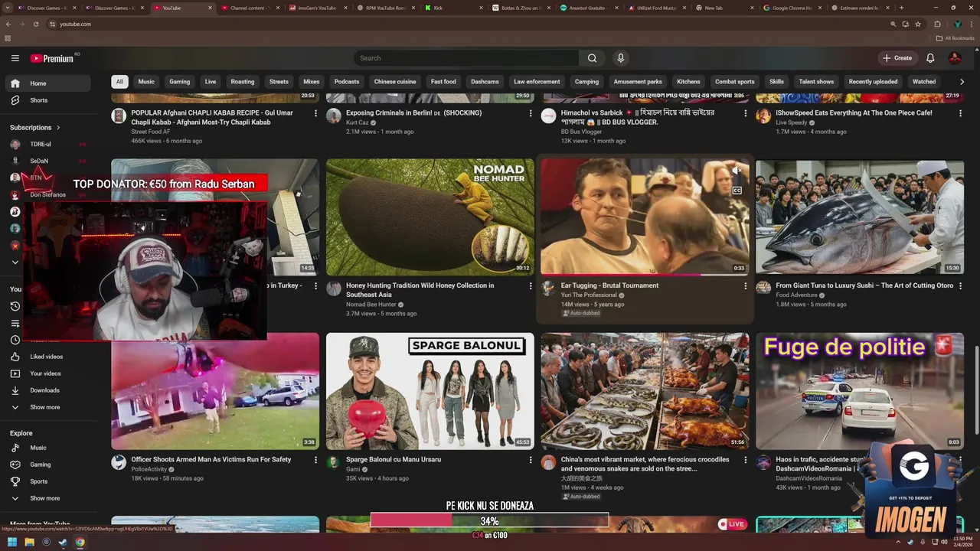The width and height of the screenshot is (980, 551).
Task: Open Fuge de politie video thumbnail
Action: coord(860,391)
